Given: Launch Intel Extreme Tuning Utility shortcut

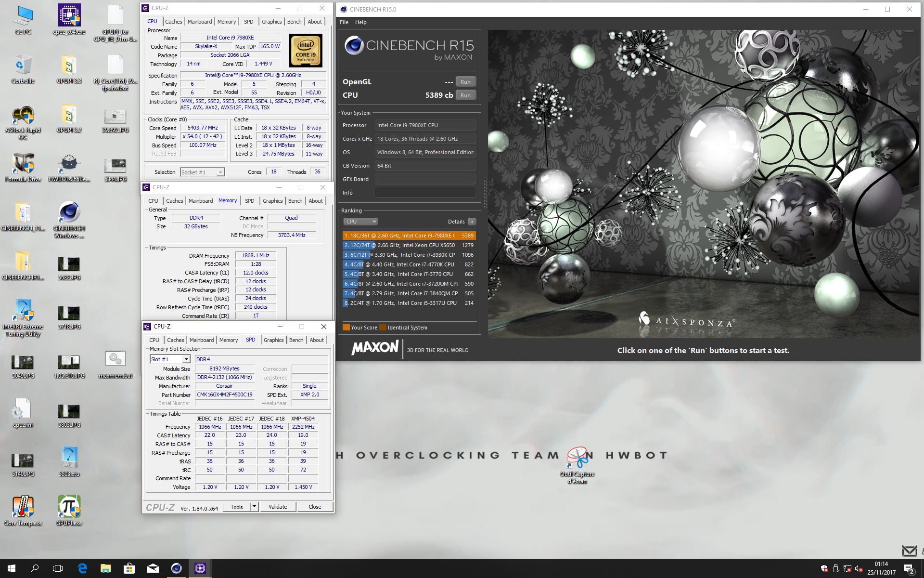Looking at the screenshot, I should tap(23, 318).
